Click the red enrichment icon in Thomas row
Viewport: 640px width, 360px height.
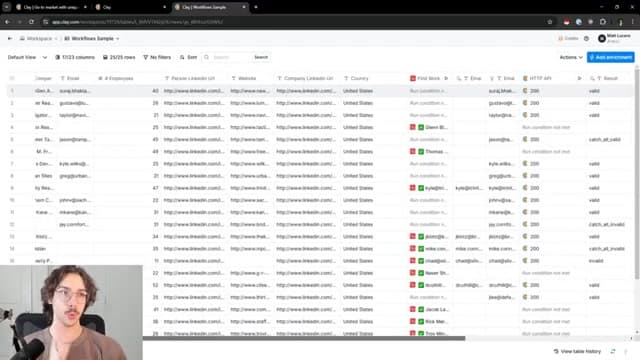click(x=413, y=151)
